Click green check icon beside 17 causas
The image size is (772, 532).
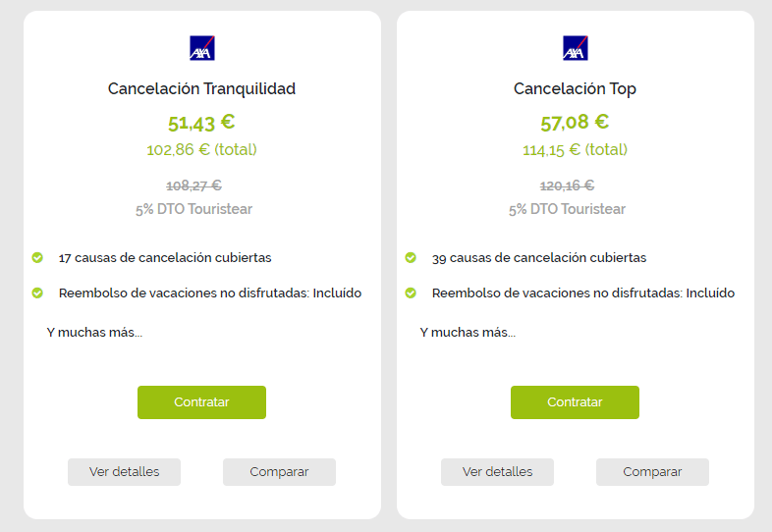point(37,257)
